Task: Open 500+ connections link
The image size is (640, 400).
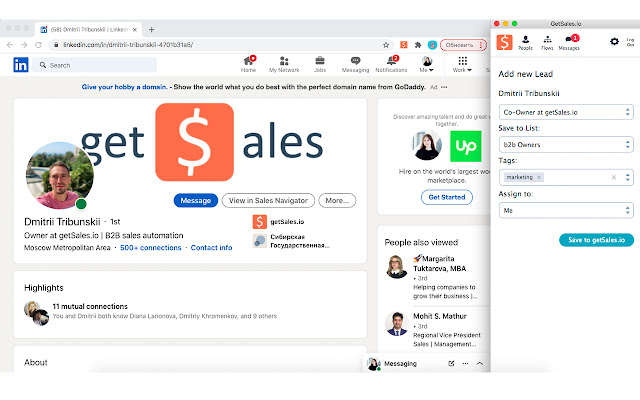Action: coord(151,248)
